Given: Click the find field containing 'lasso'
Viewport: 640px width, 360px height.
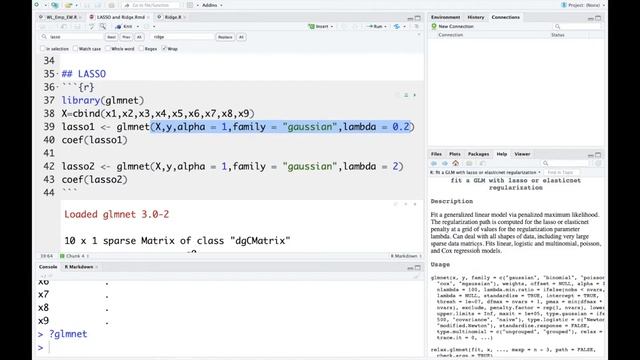Looking at the screenshot, I should point(72,37).
